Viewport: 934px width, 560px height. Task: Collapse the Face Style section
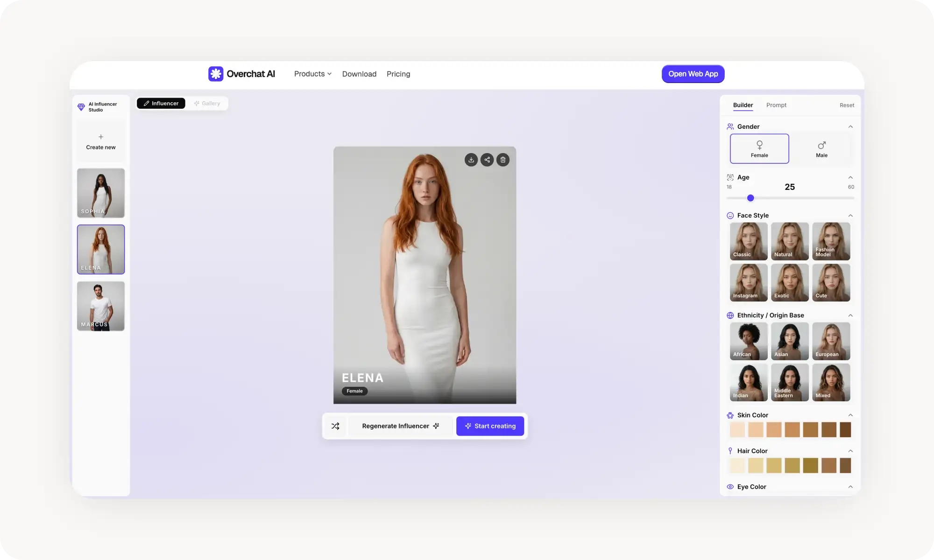(x=851, y=215)
